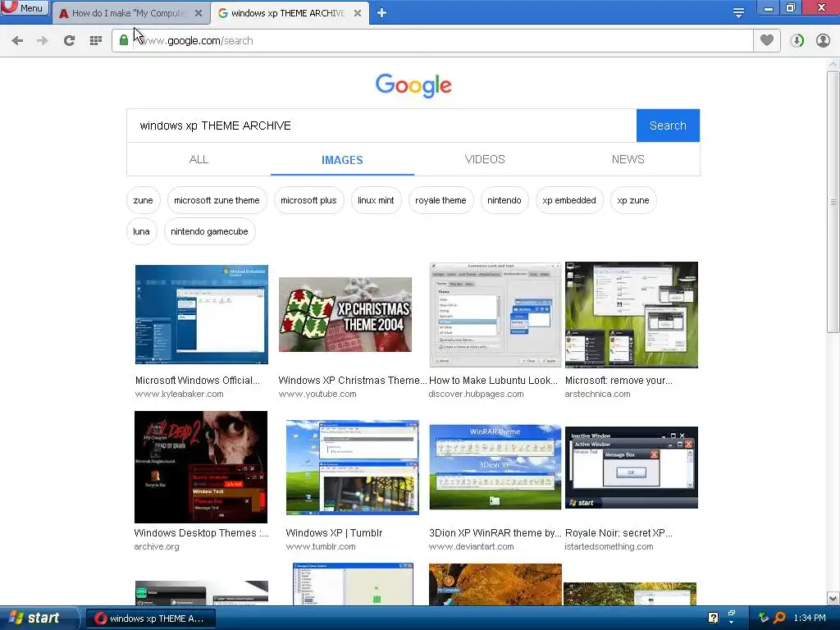Click the www.kyleabaker.com source text
Screen dimensions: 840x630
(x=180, y=394)
